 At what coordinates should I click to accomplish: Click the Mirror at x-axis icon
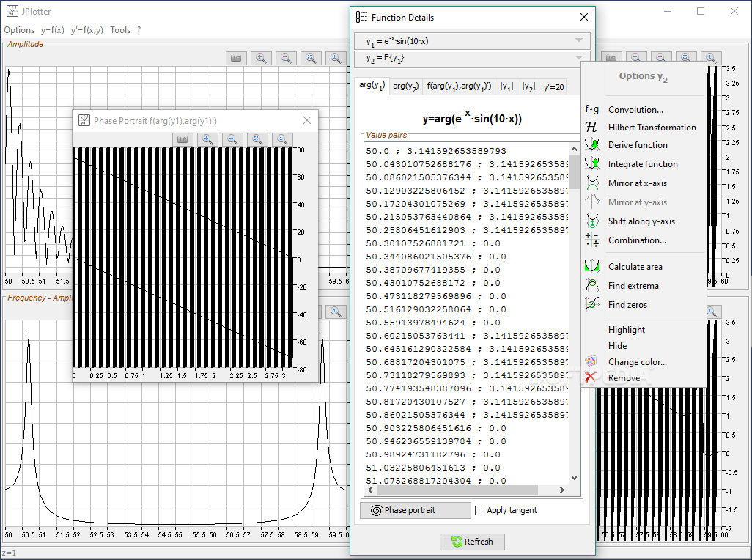tap(591, 183)
